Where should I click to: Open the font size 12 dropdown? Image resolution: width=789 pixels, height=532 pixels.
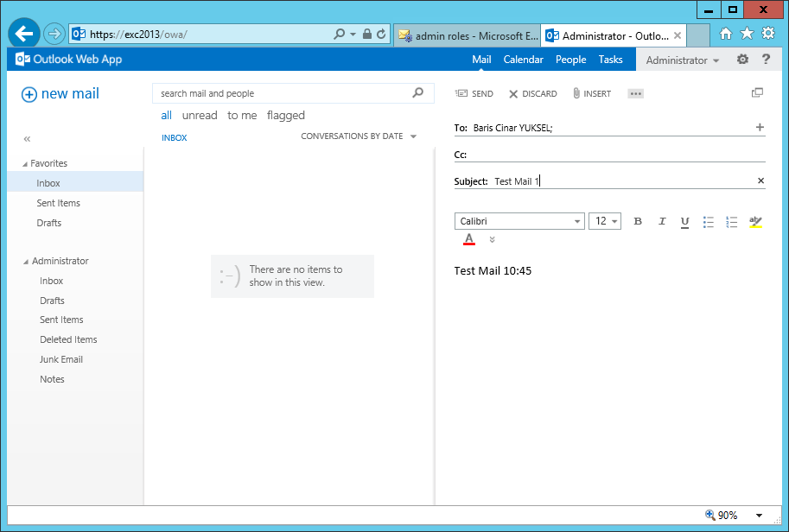[614, 221]
